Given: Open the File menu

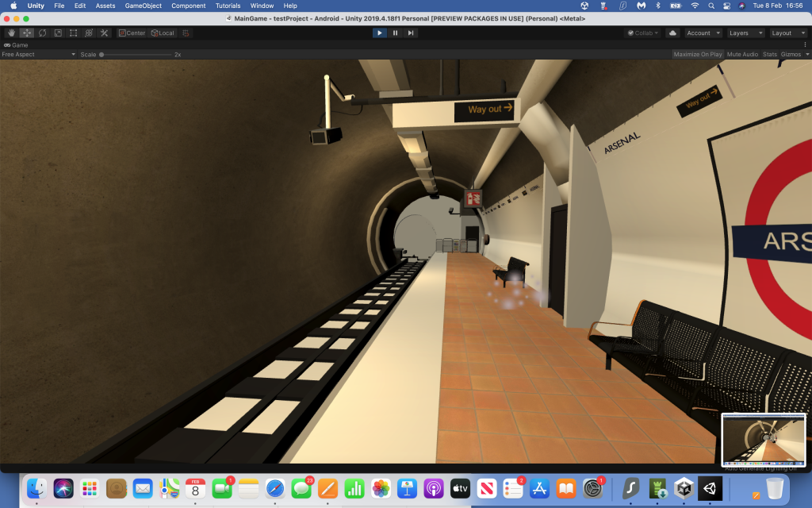Looking at the screenshot, I should [59, 6].
